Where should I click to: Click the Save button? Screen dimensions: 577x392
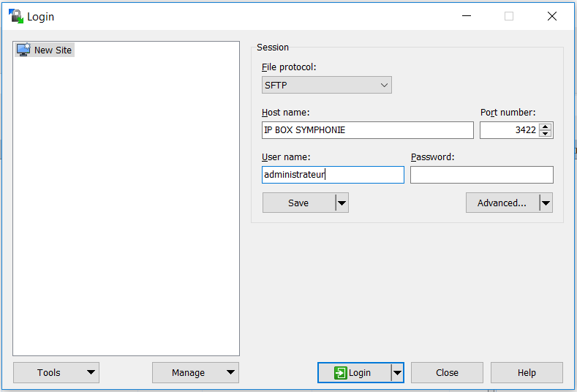298,203
